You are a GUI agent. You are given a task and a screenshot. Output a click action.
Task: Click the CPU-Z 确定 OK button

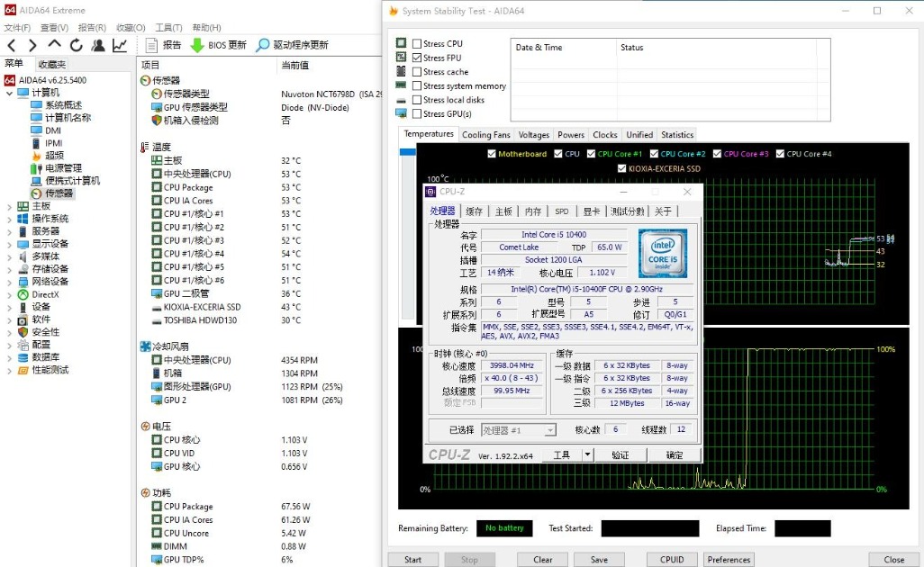675,454
